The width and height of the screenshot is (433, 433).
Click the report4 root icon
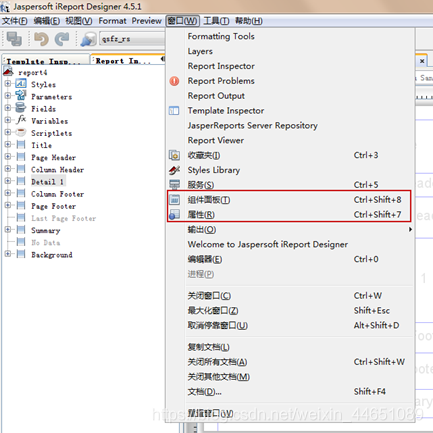(8, 71)
